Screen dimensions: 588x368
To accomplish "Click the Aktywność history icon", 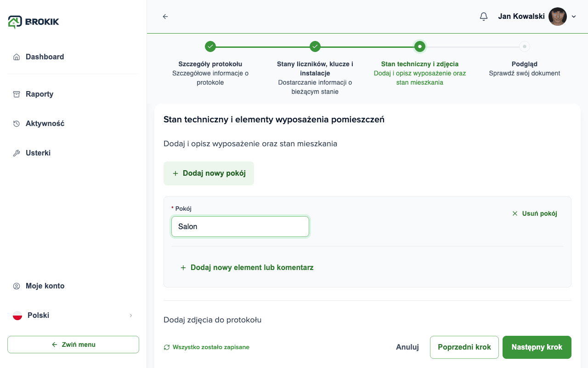I will (17, 124).
